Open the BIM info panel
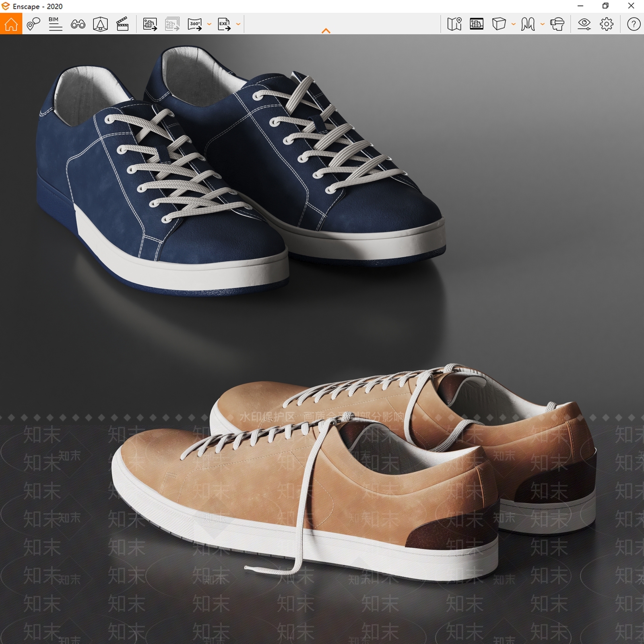Viewport: 644px width, 644px height. [x=55, y=24]
